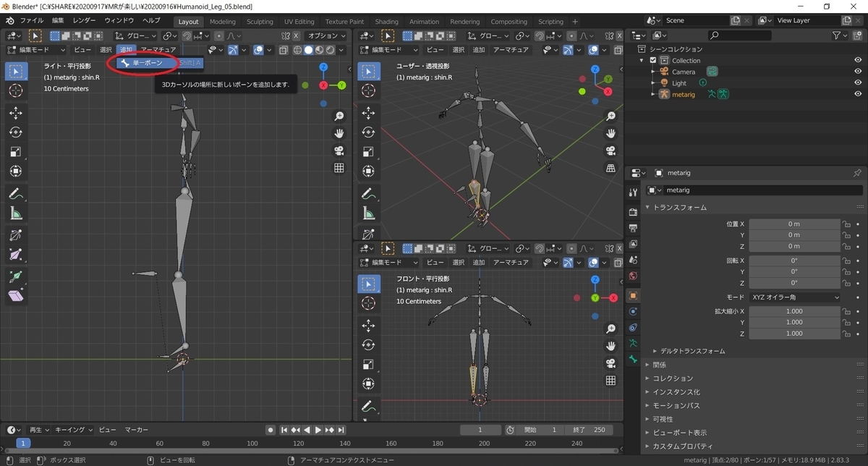Open the ファイル menu
868x466 pixels.
(x=31, y=20)
